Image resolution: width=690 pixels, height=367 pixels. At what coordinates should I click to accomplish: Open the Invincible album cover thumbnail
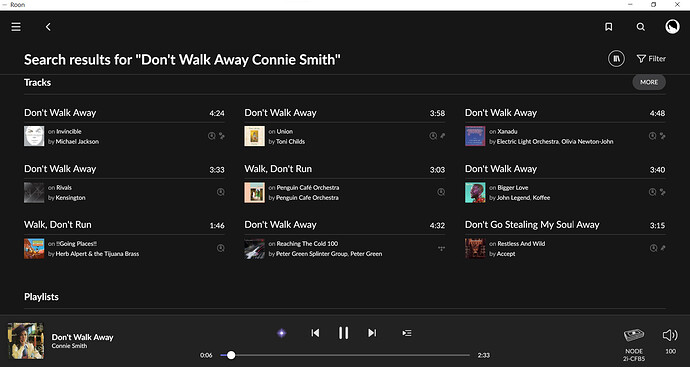tap(34, 136)
